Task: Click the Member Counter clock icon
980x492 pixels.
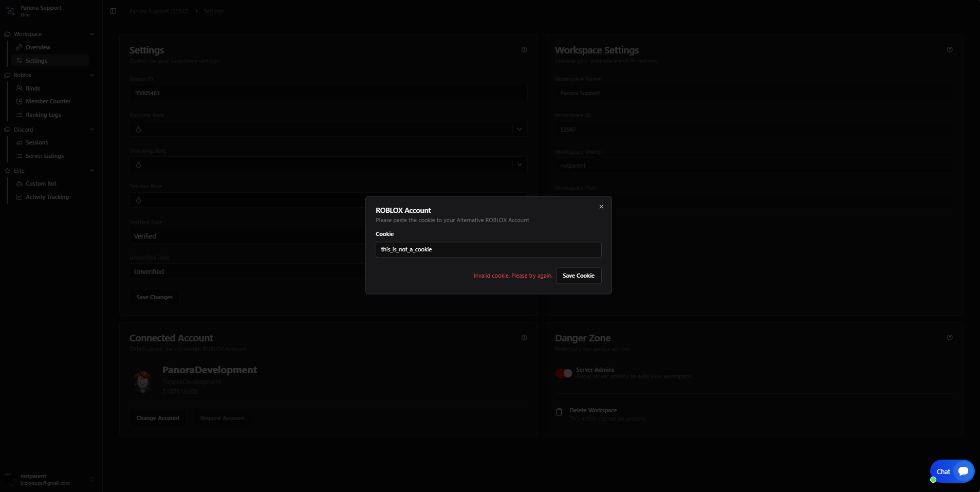Action: pyautogui.click(x=19, y=101)
